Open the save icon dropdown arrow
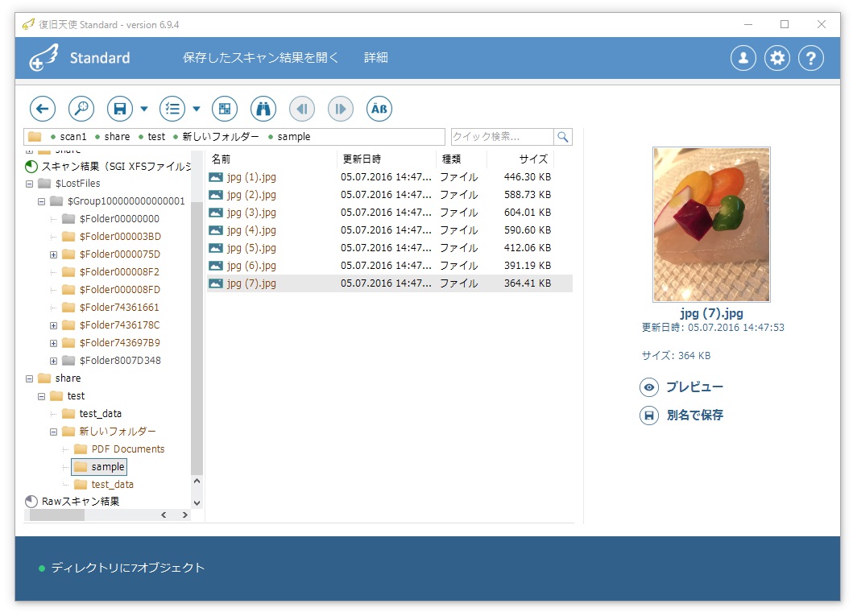 [x=144, y=109]
